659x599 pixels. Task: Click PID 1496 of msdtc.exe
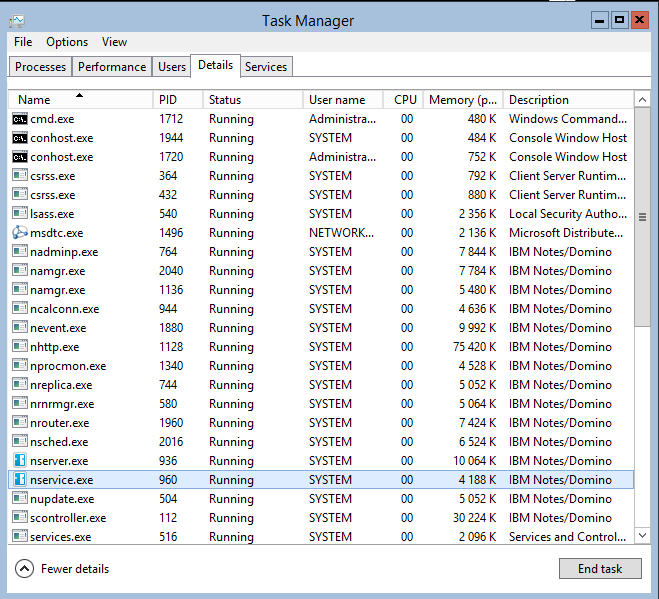[171, 233]
